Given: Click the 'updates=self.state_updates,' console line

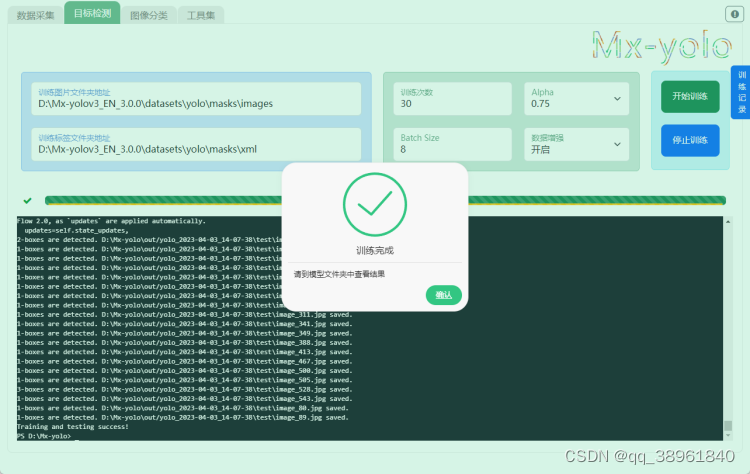Looking at the screenshot, I should point(77,231).
